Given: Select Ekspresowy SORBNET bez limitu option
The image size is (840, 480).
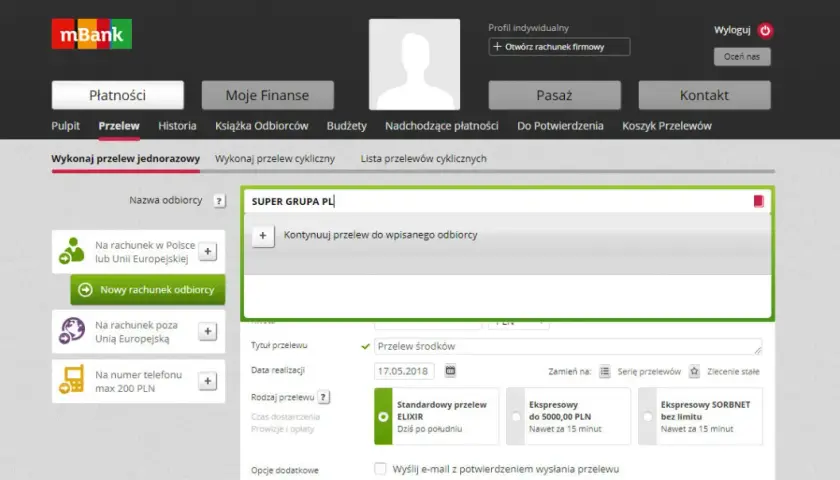Looking at the screenshot, I should click(x=648, y=417).
